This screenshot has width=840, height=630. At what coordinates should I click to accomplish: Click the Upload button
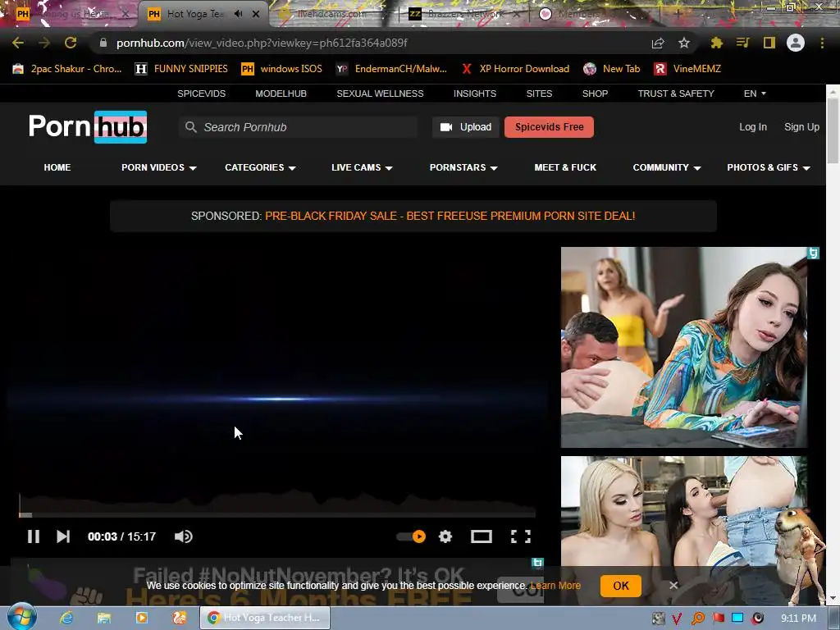466,127
